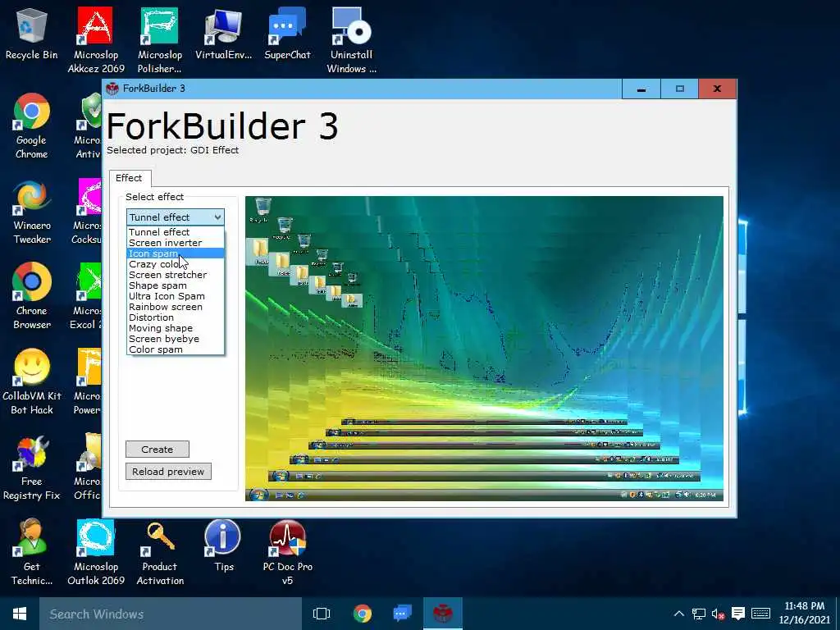Pick Ultra Icon Spam effect
Screen dimensions: 840x630
[x=176, y=296]
